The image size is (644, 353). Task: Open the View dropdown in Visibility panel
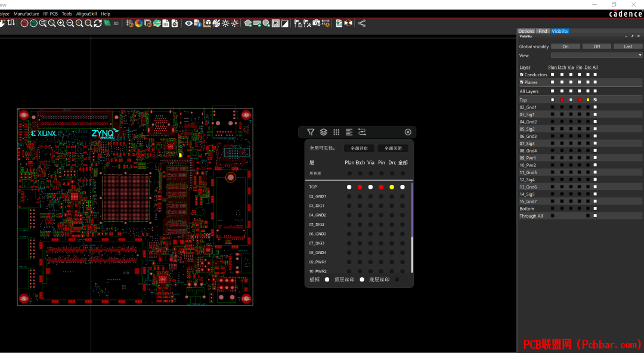[x=596, y=55]
